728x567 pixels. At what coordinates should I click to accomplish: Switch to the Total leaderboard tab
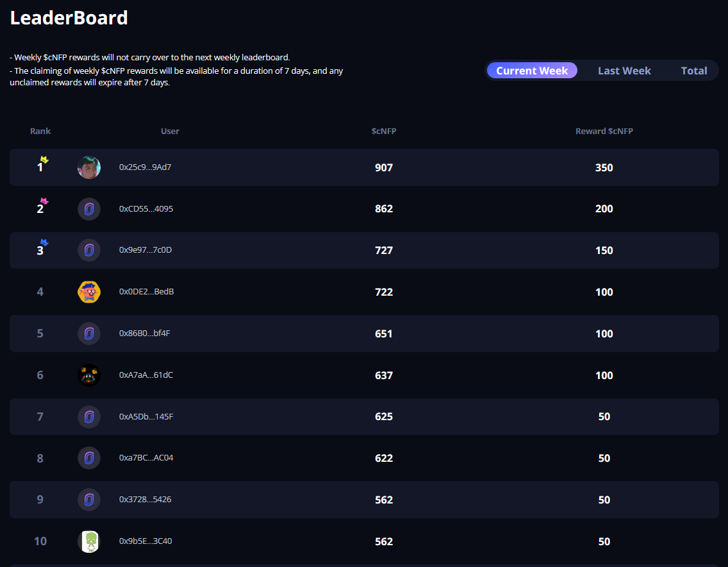click(x=694, y=71)
